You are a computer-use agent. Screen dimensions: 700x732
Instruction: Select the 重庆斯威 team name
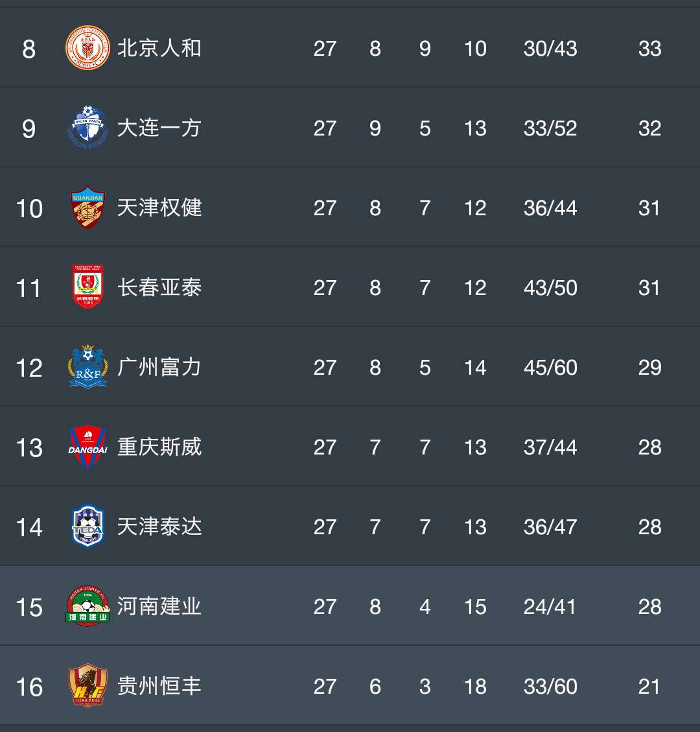click(x=159, y=447)
